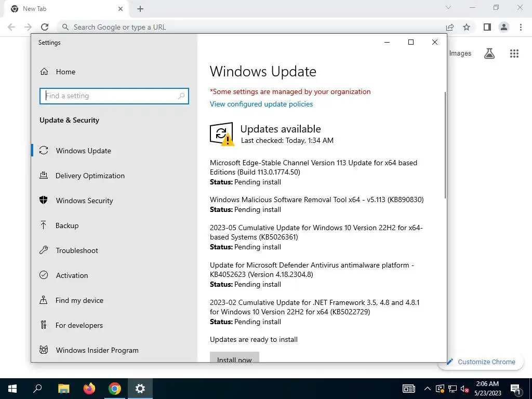This screenshot has width=532, height=399.
Task: Open For developers settings
Action: coord(79,325)
